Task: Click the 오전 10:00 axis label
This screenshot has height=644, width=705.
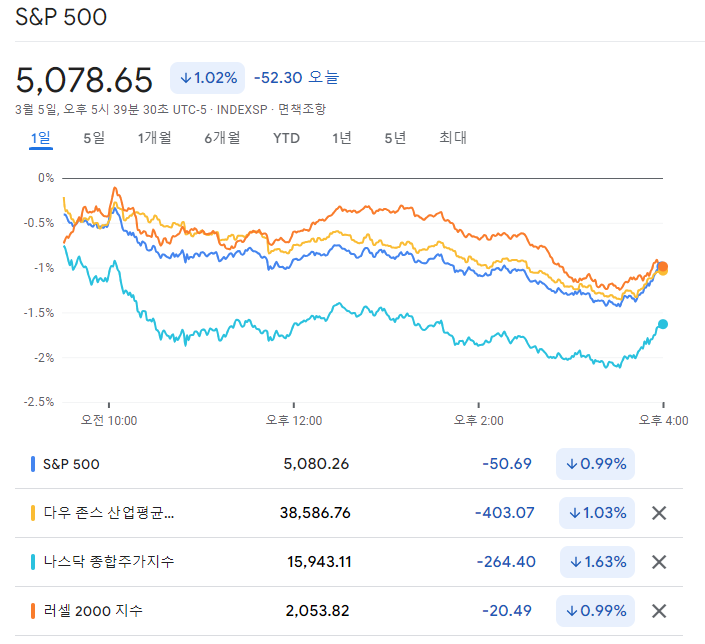Action: [x=109, y=420]
